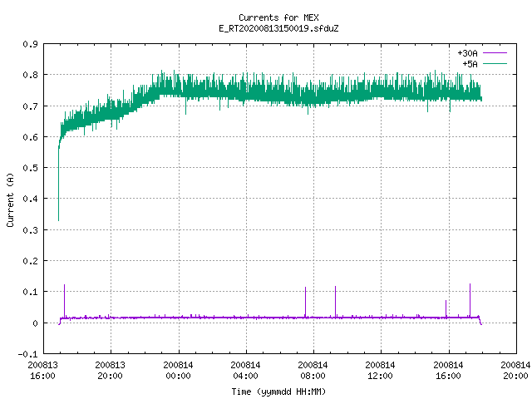Click the 200814 08:00 x-axis tick label
The image size is (532, 399).
(x=313, y=370)
